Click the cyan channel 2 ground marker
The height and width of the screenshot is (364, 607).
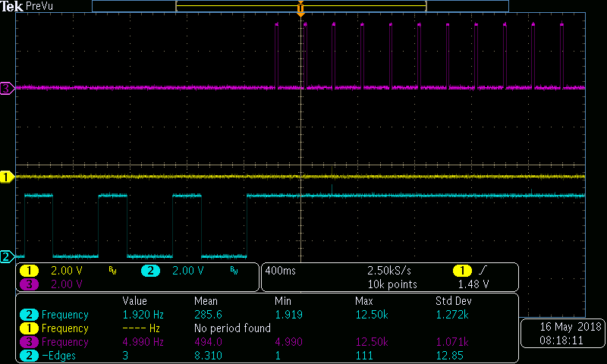point(7,256)
